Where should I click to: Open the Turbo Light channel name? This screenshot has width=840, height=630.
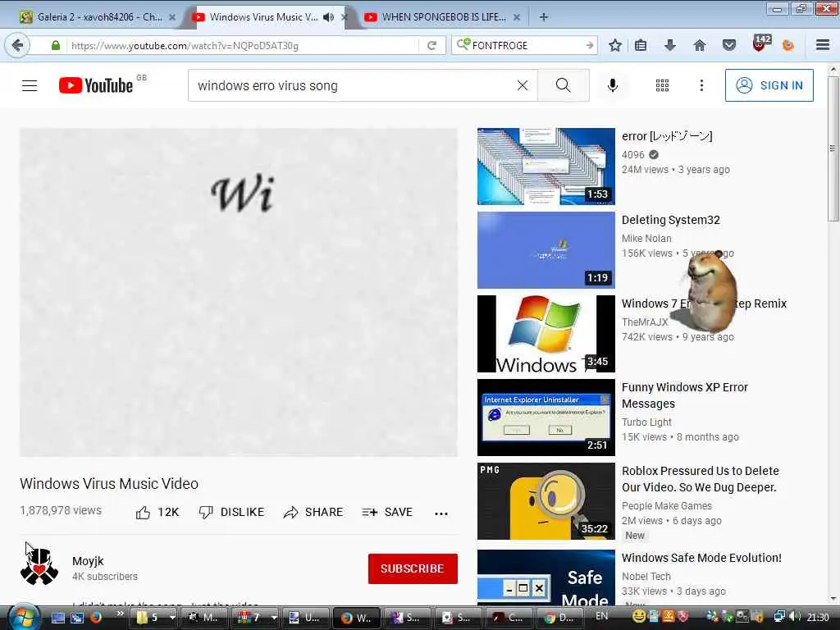point(646,422)
